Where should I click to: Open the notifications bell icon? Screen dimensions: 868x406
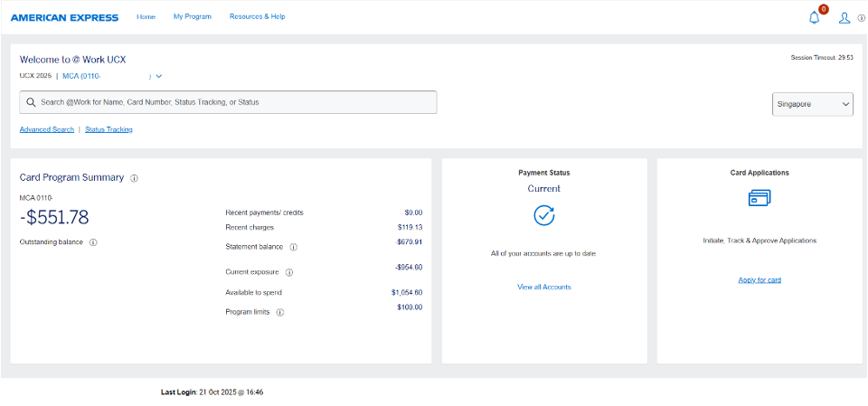[814, 17]
